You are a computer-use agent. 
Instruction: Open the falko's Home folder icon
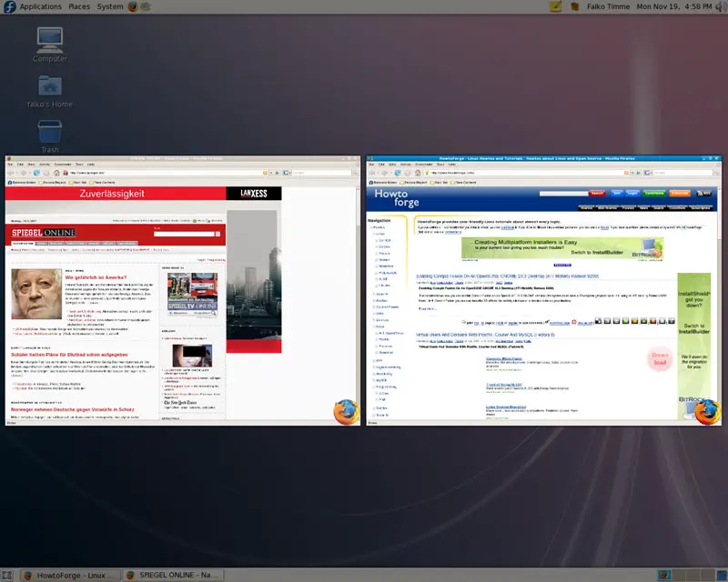point(50,92)
